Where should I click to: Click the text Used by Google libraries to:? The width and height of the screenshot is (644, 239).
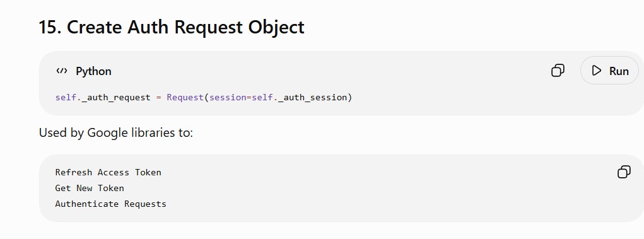[116, 132]
